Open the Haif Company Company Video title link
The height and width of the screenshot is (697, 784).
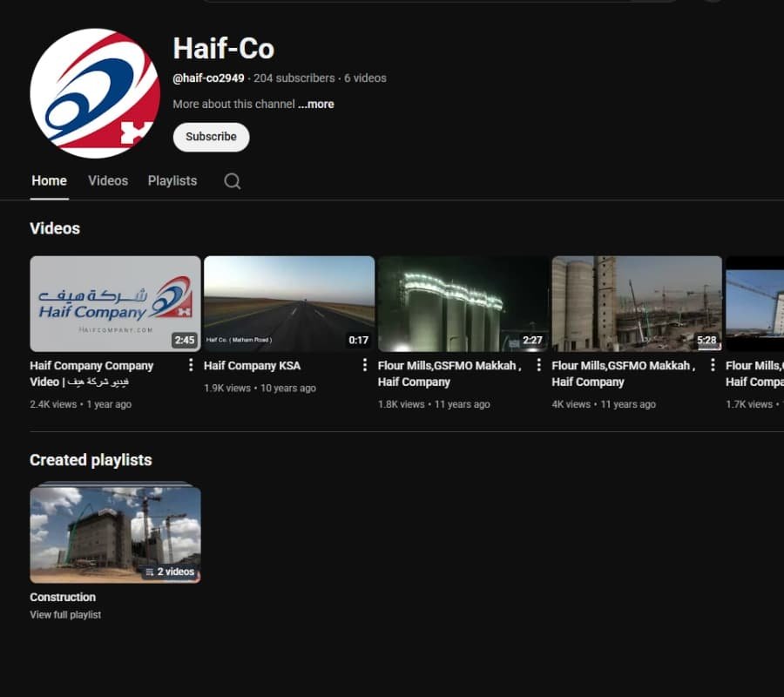91,373
